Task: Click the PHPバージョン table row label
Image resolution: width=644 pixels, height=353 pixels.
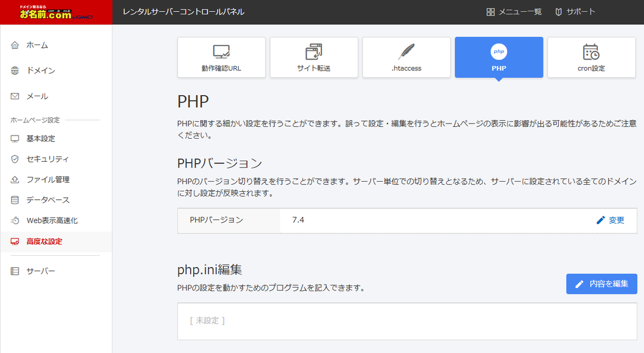Action: click(x=216, y=220)
